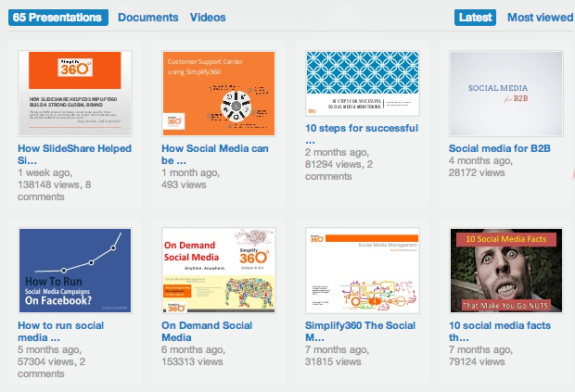The width and height of the screenshot is (575, 392).
Task: Open the 10 steps blue pattern thumbnail
Action: click(x=363, y=83)
